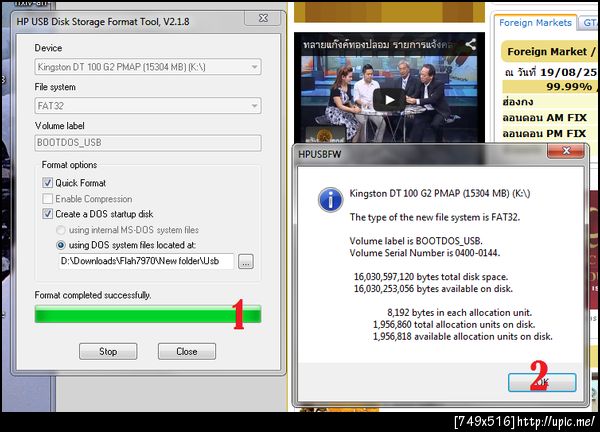This screenshot has height=432, width=600.
Task: Click "Volume Serial Number is 0400-0144." text
Action: pos(425,253)
